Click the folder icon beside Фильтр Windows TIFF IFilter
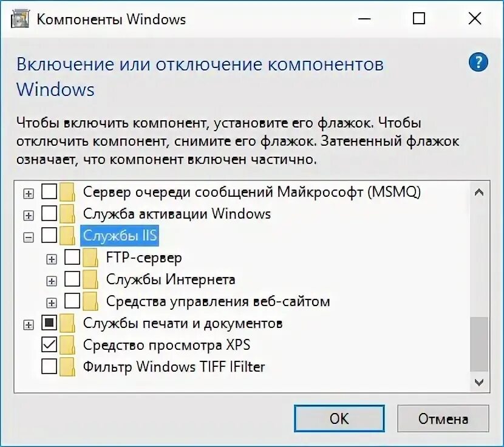This screenshot has width=504, height=447. click(67, 367)
